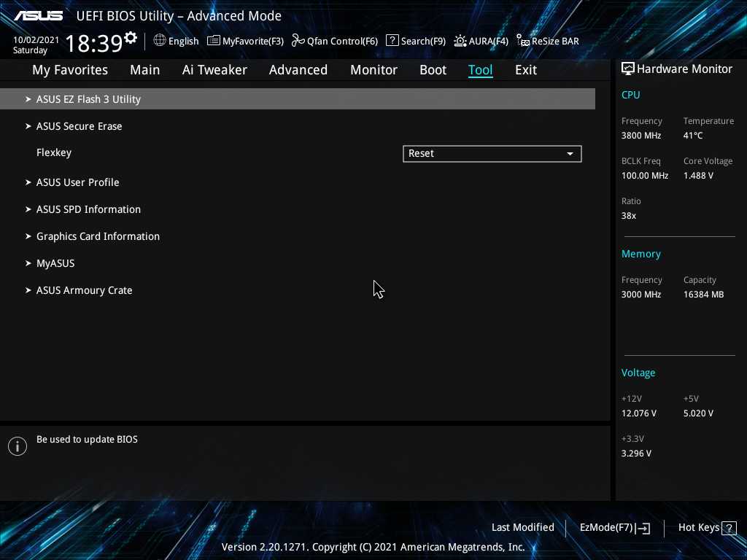747x560 pixels.
Task: Go to the Boot tab
Action: pos(433,70)
